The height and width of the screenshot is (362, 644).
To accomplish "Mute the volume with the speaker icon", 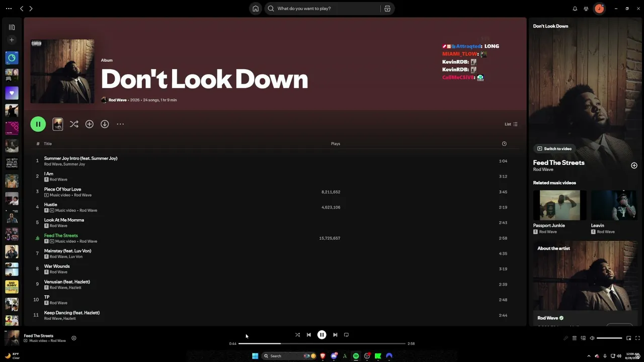I will (592, 338).
